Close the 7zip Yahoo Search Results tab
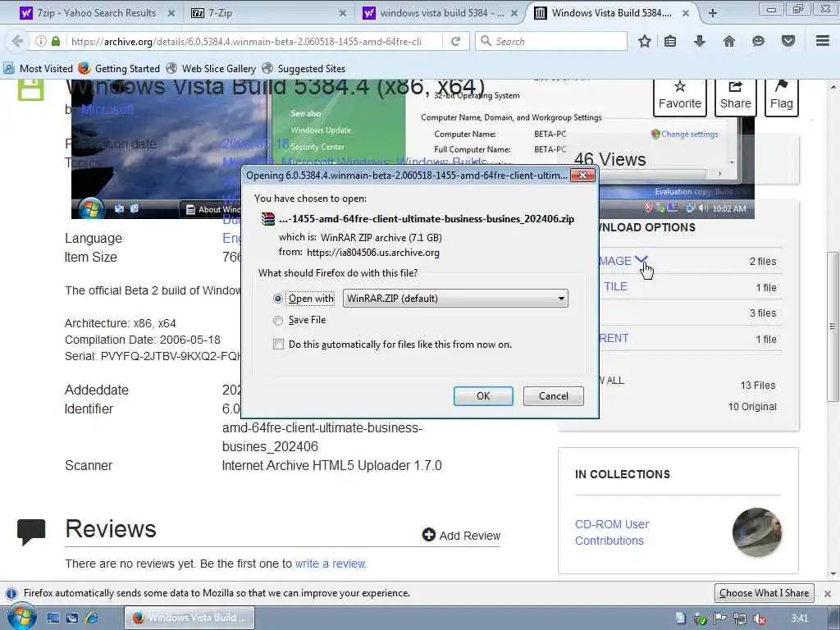Image resolution: width=840 pixels, height=630 pixels. click(171, 13)
